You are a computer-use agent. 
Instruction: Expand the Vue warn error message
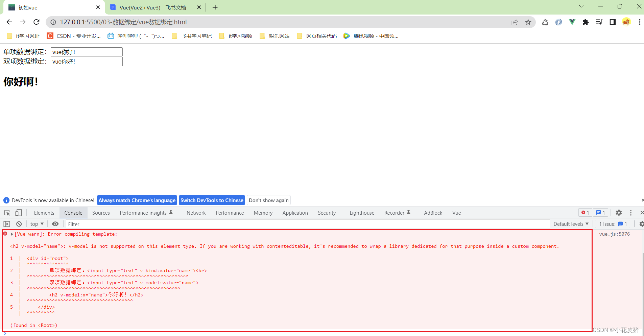[12, 234]
